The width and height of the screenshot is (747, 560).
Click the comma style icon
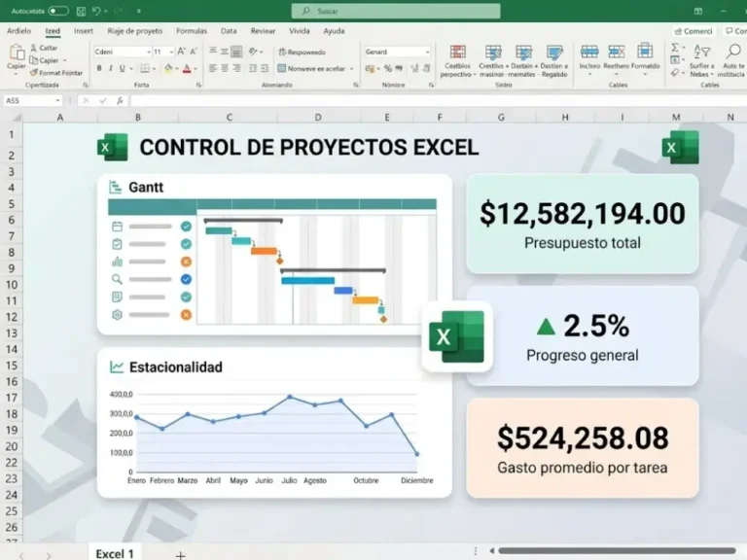pyautogui.click(x=399, y=69)
